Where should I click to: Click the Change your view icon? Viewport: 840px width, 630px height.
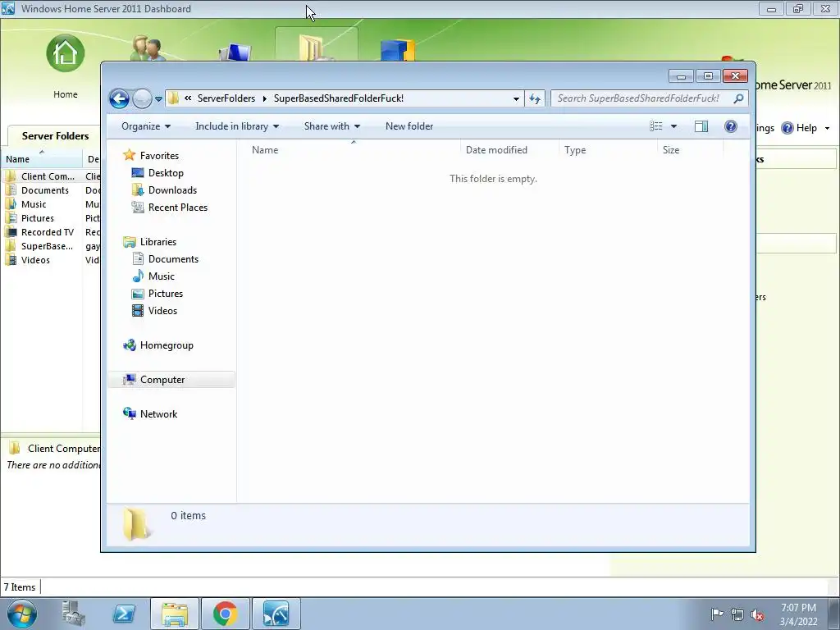pyautogui.click(x=656, y=126)
